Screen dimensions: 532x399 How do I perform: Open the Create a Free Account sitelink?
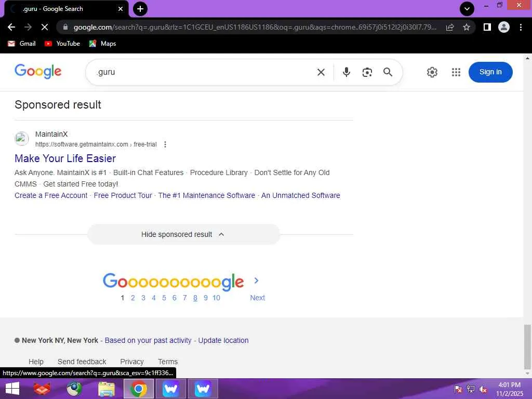[51, 195]
